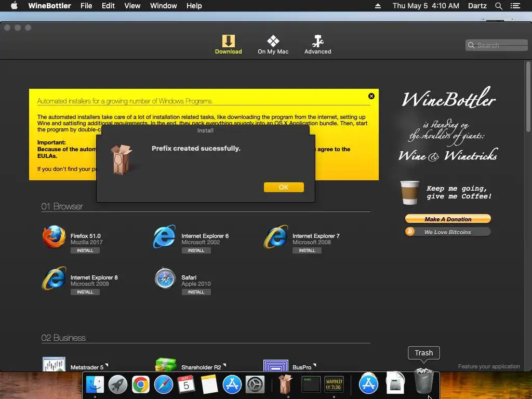532x399 pixels.
Task: Close the yellow info banner
Action: coord(371,96)
